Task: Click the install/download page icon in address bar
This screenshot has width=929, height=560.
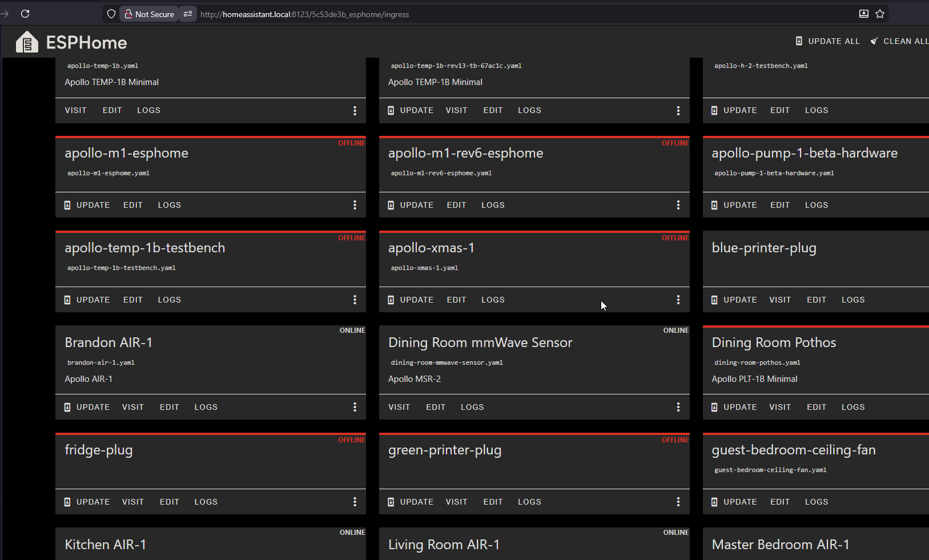Action: pyautogui.click(x=864, y=14)
